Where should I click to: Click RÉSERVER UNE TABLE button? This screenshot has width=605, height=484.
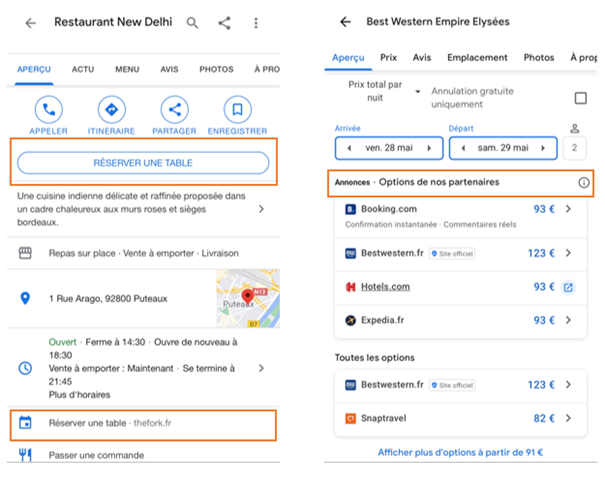[x=143, y=163]
